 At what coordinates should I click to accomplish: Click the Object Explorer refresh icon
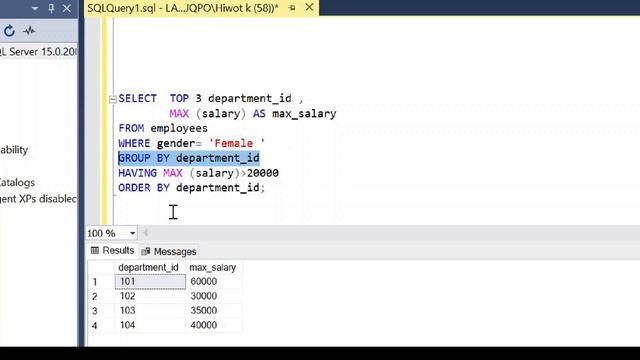tap(9, 31)
